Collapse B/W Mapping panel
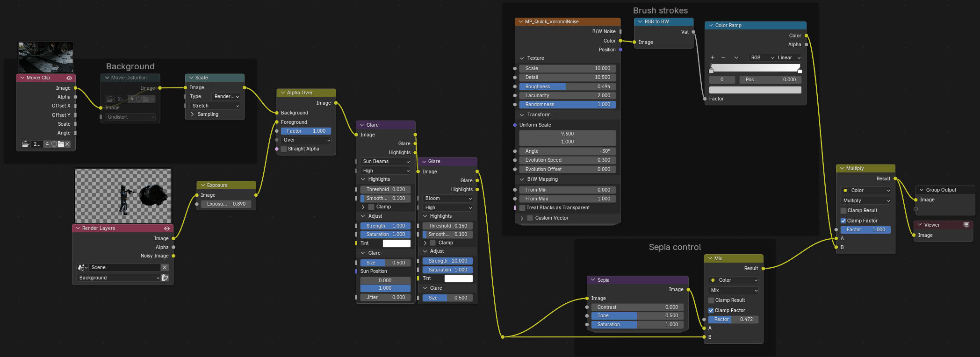The height and width of the screenshot is (357, 980). 522,179
